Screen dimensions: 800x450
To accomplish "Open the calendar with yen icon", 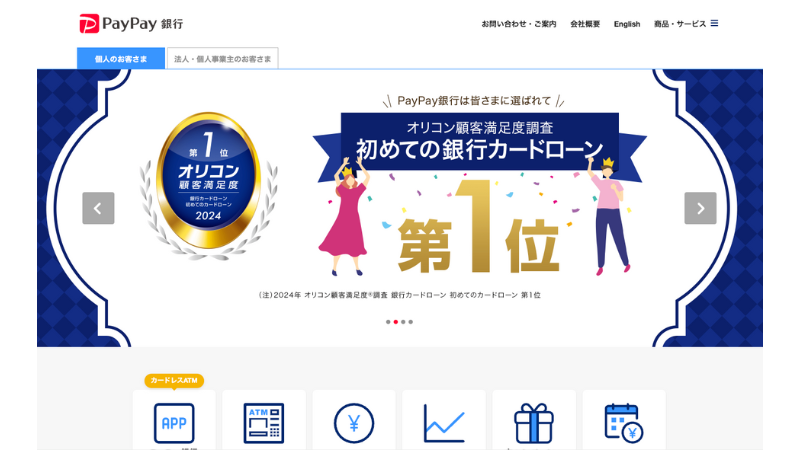I will coord(623,423).
